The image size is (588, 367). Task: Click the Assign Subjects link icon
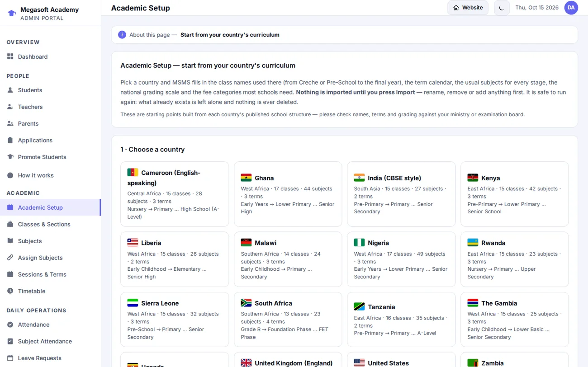coord(10,258)
